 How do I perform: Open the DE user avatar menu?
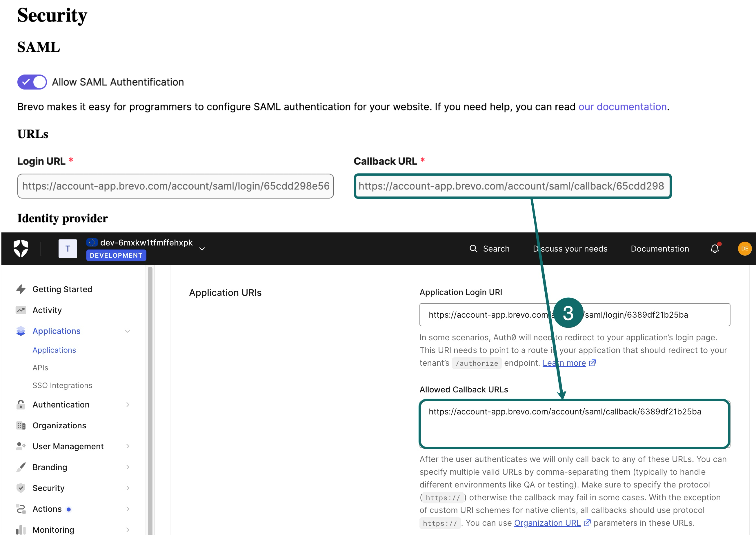[x=745, y=248]
